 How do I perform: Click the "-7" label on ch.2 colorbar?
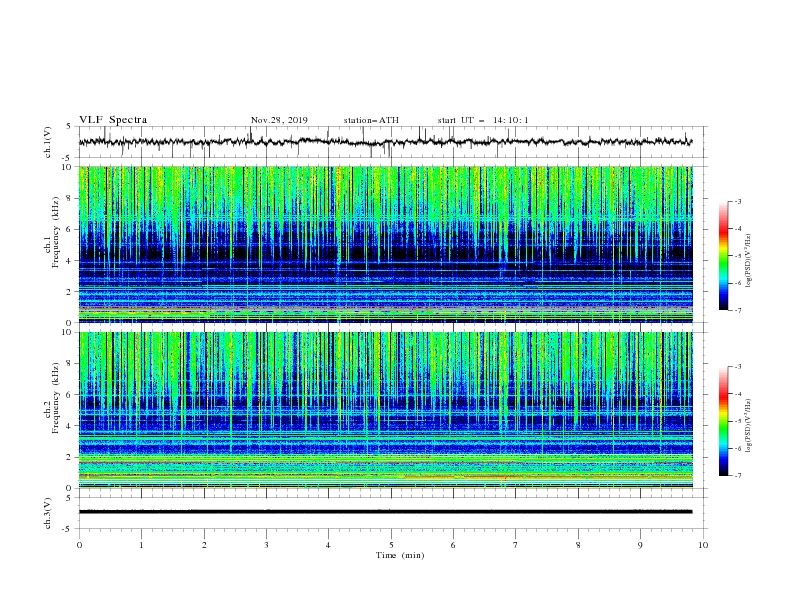737,476
